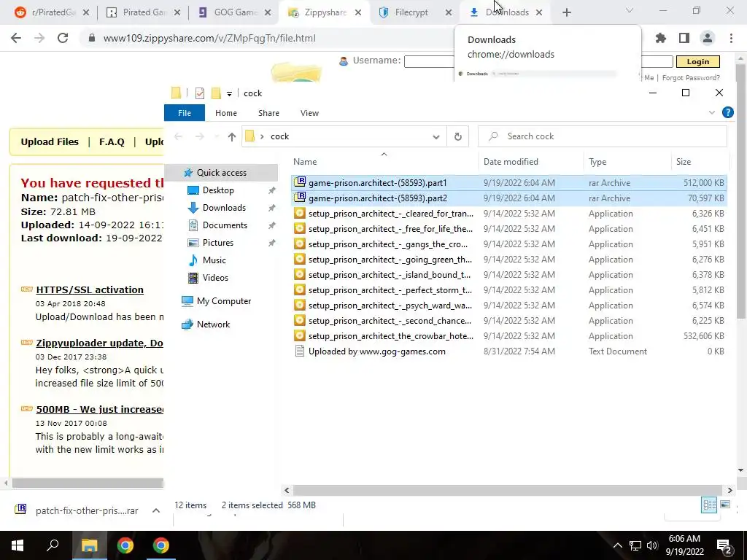Open HTTPS/SSL activation news link

[90, 289]
